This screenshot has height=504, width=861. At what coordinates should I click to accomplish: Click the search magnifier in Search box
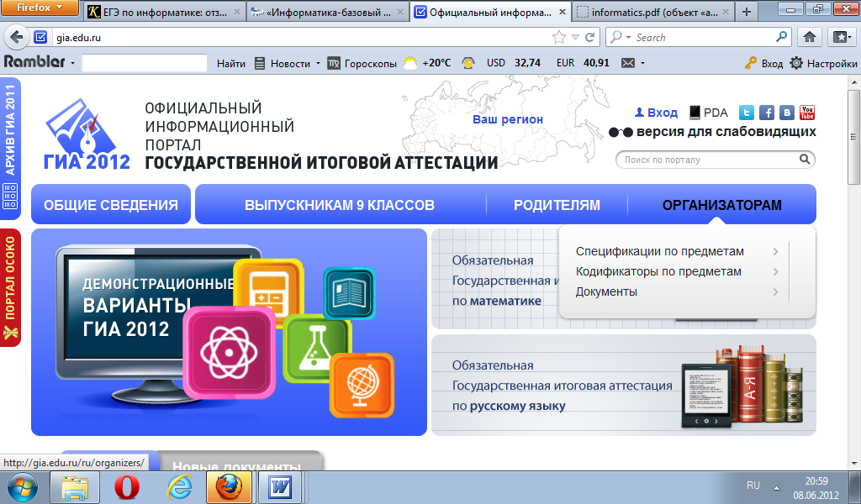tap(781, 37)
